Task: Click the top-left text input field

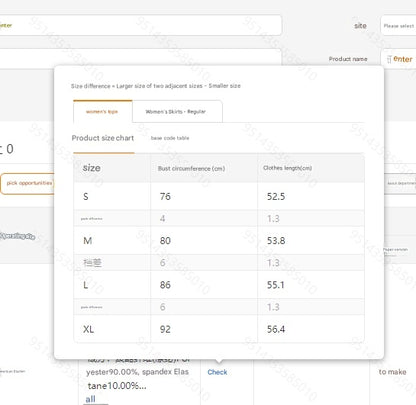Action: (140, 25)
